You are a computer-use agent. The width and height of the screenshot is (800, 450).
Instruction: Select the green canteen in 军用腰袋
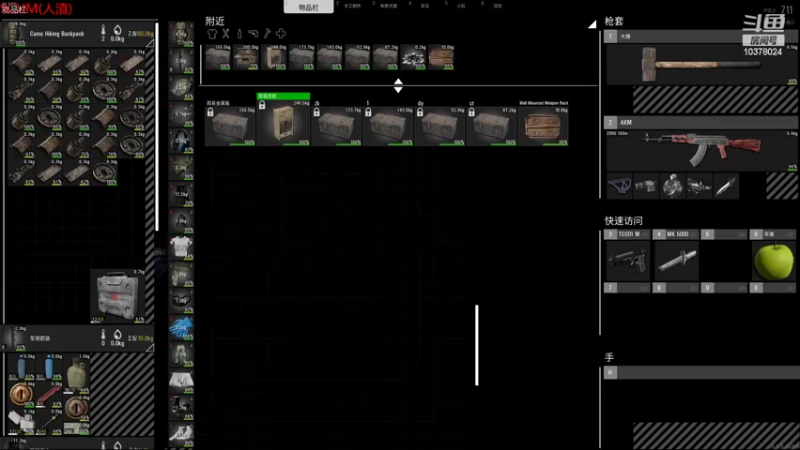point(77,373)
